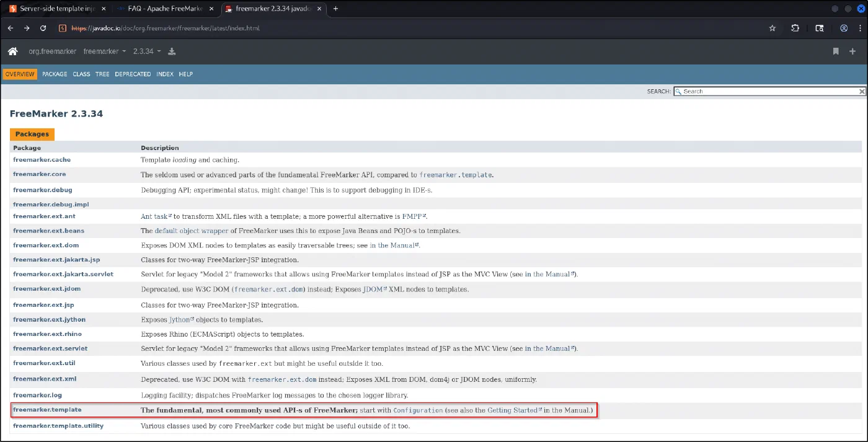Image resolution: width=868 pixels, height=442 pixels.
Task: Open the freemarker.ext.servlet package
Action: tap(50, 348)
